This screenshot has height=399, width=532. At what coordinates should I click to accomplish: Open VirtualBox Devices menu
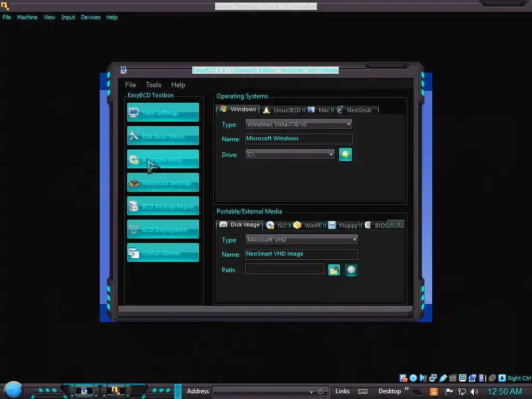[90, 17]
